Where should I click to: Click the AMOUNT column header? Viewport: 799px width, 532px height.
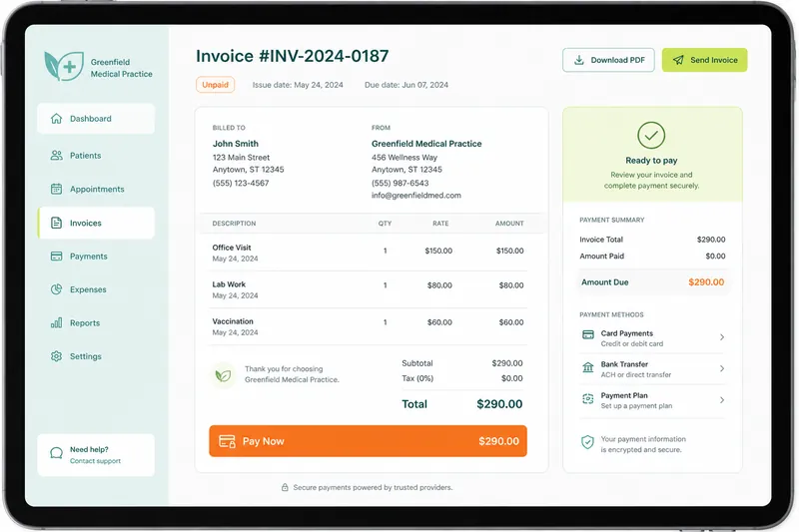[509, 224]
